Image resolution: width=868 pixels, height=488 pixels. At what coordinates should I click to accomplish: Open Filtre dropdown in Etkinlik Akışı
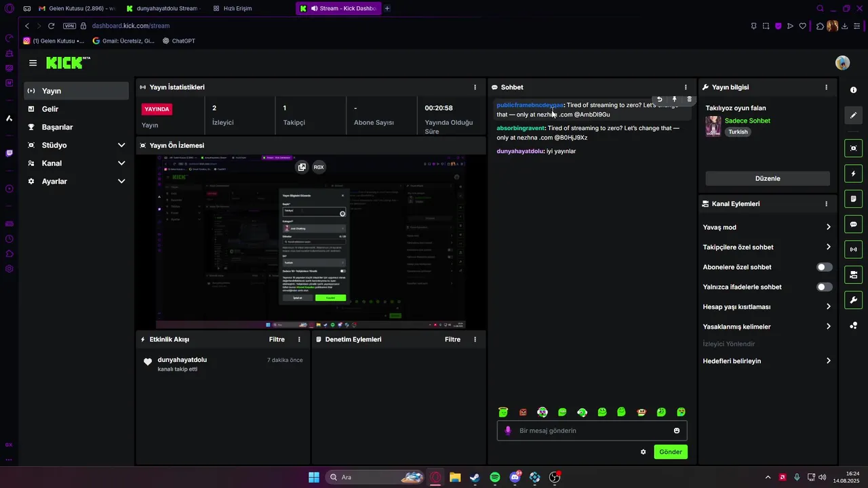[277, 340]
